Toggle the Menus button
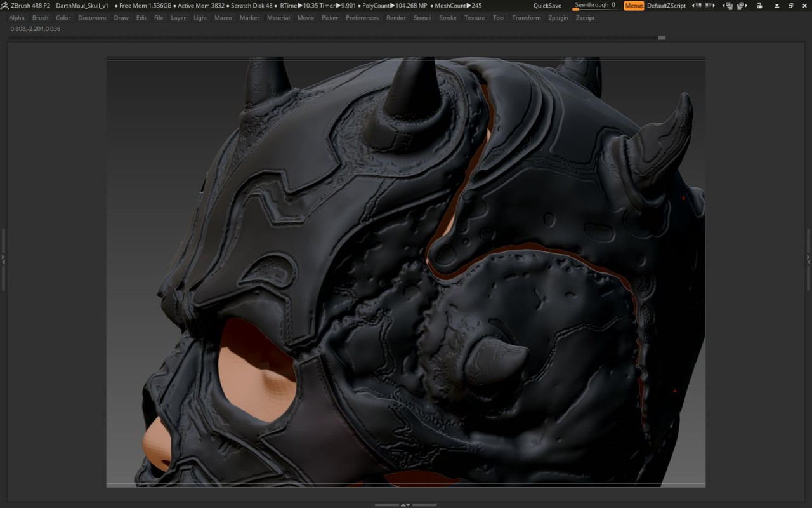The height and width of the screenshot is (508, 812). point(634,6)
